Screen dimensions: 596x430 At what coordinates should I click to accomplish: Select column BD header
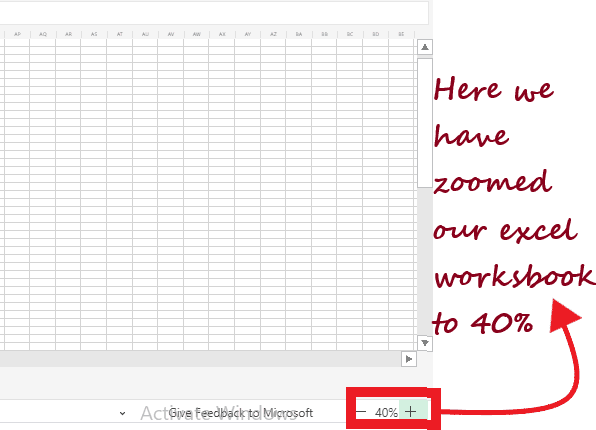point(376,34)
